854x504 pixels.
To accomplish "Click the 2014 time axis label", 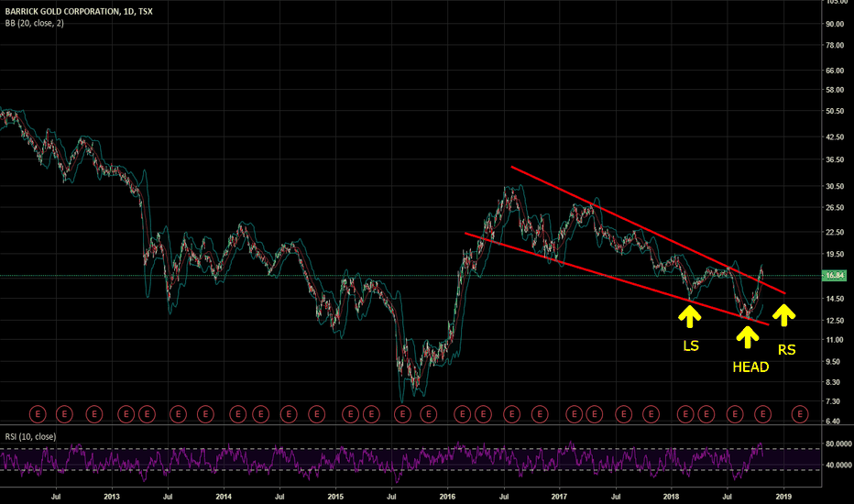I will pyautogui.click(x=224, y=497).
